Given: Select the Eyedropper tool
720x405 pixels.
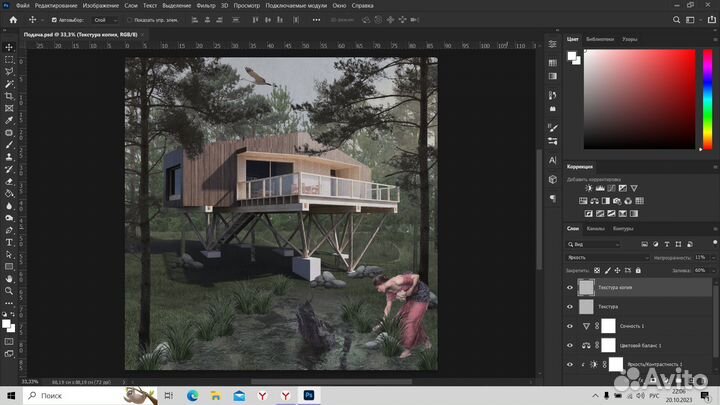Looking at the screenshot, I should [x=9, y=120].
